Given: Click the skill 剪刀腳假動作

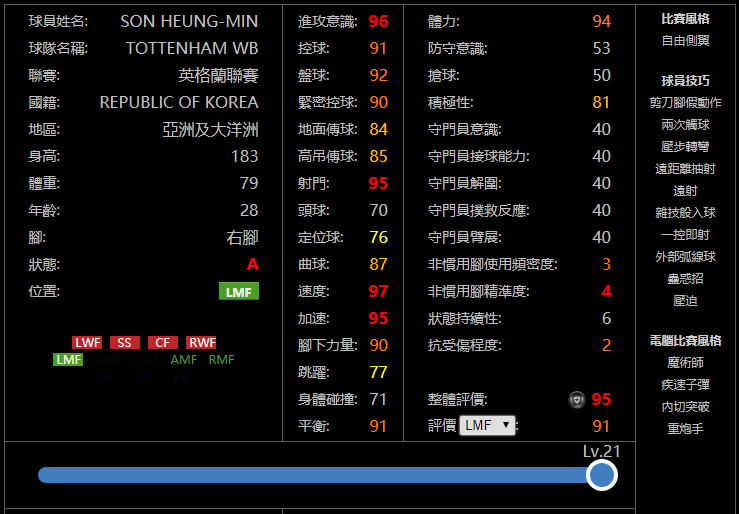Looking at the screenshot, I should point(686,102).
